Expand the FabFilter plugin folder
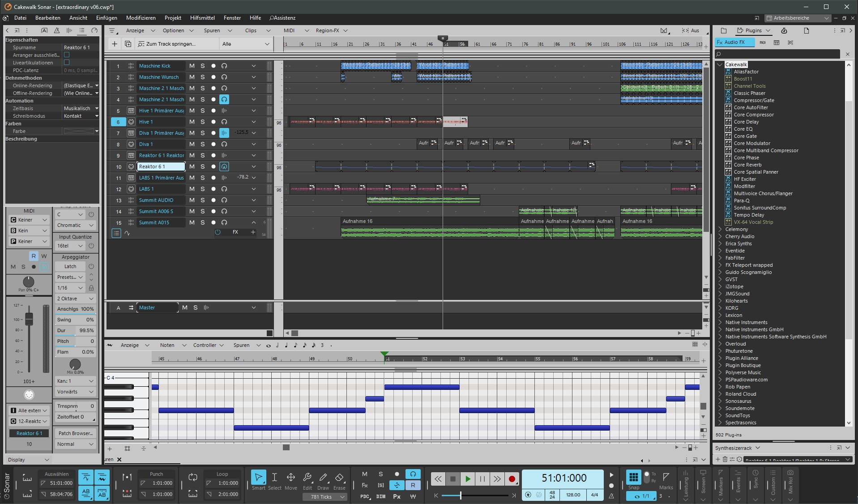 coord(720,258)
